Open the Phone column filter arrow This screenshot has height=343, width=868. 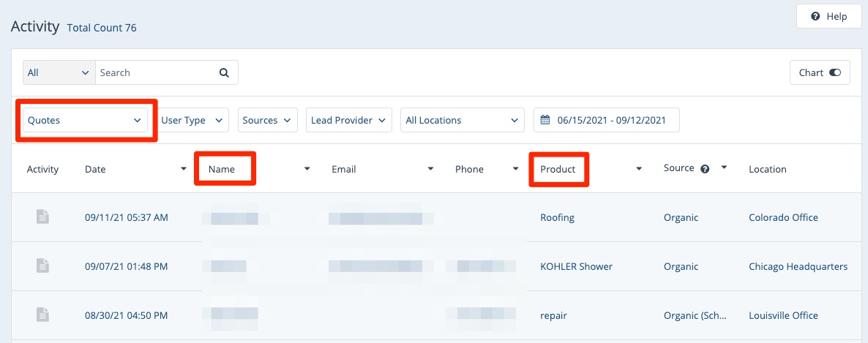(x=515, y=169)
